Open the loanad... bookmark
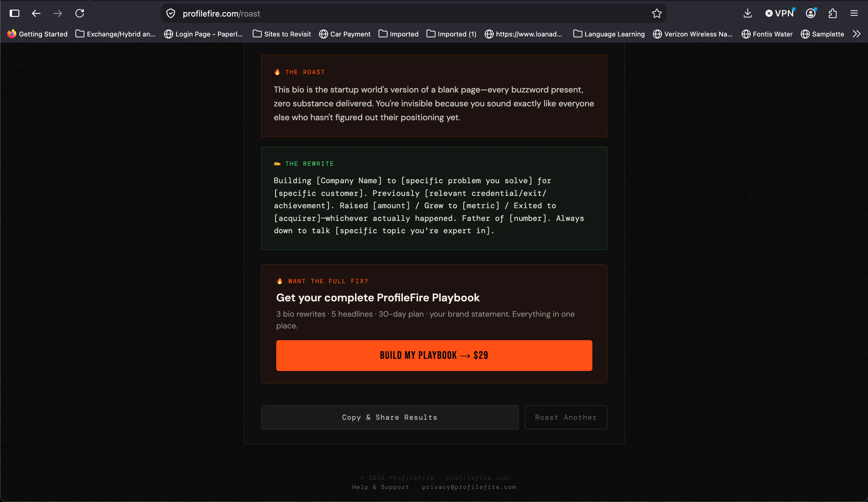Screen dimensions: 868x502 (x=524, y=34)
